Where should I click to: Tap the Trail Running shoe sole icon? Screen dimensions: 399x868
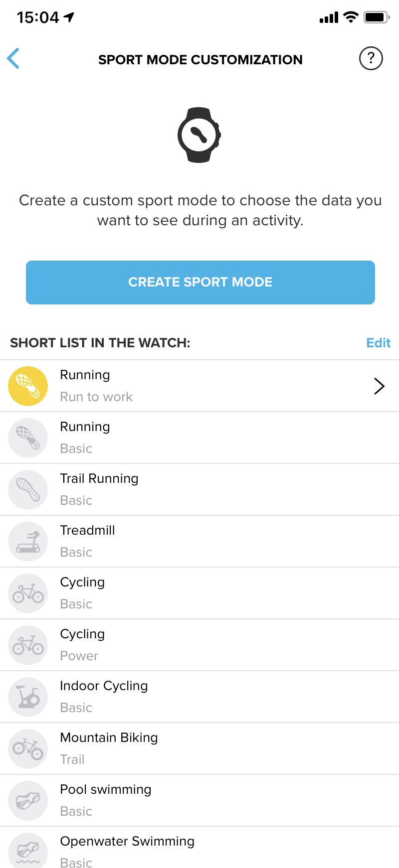click(28, 490)
